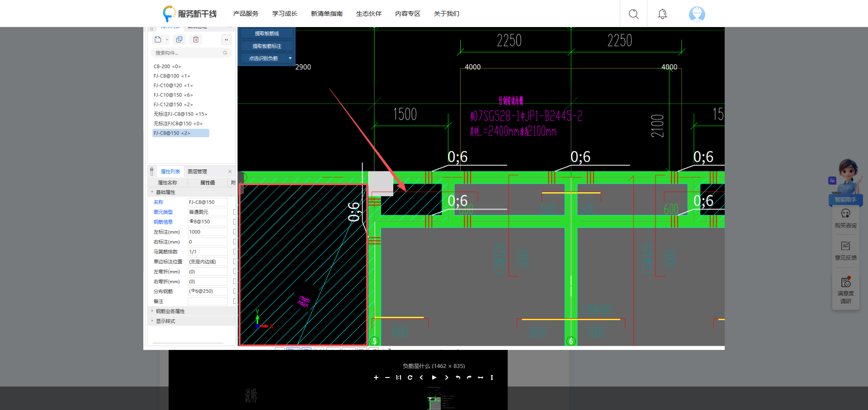Click the 备注 value field

click(208, 301)
